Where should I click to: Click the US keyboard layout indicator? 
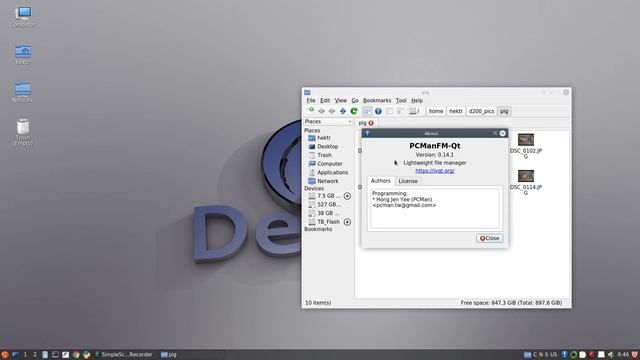(553, 355)
